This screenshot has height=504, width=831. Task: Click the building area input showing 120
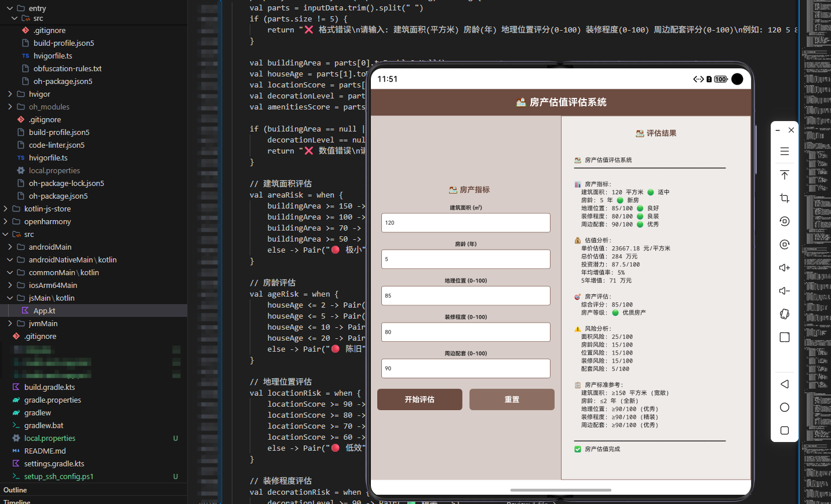pyautogui.click(x=465, y=222)
